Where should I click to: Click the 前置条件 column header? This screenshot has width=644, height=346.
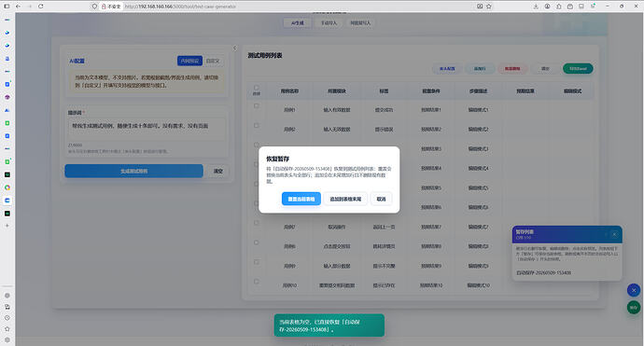(x=431, y=91)
